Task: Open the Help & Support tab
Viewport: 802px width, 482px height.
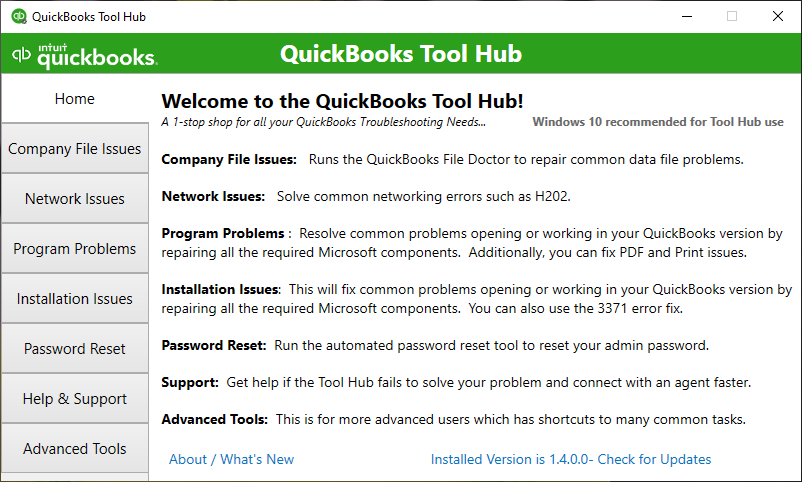Action: coord(75,399)
